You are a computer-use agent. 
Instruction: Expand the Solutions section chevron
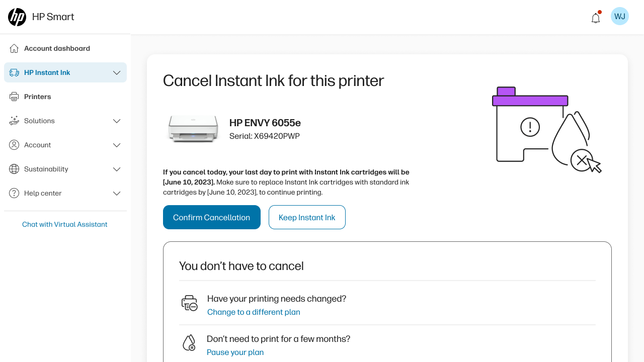(117, 121)
